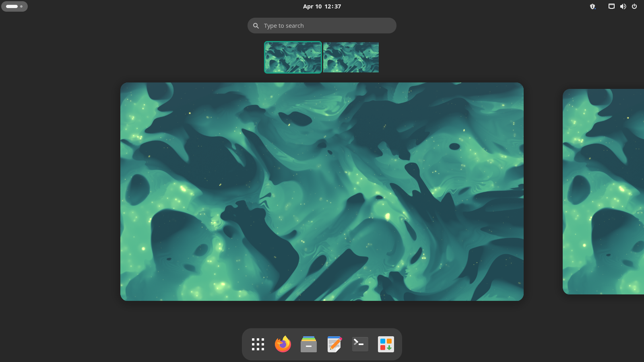644x362 pixels.
Task: Focus the Type to search field
Action: (322, 26)
